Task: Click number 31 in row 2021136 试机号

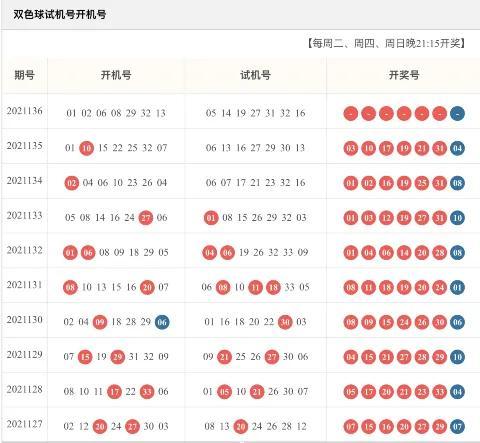Action: click(x=270, y=113)
